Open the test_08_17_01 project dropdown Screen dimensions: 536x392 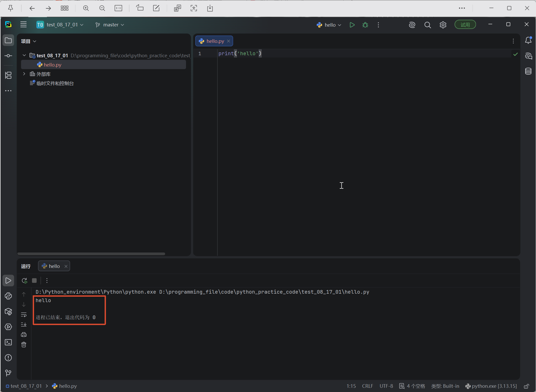60,25
